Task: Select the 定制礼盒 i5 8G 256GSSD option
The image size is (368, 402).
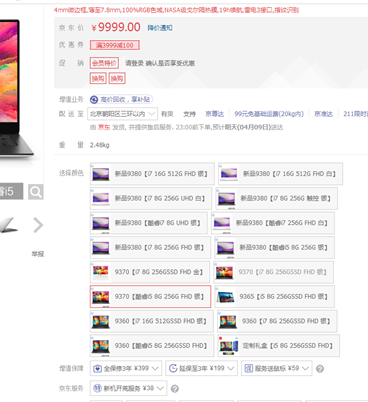Action: click(x=278, y=346)
